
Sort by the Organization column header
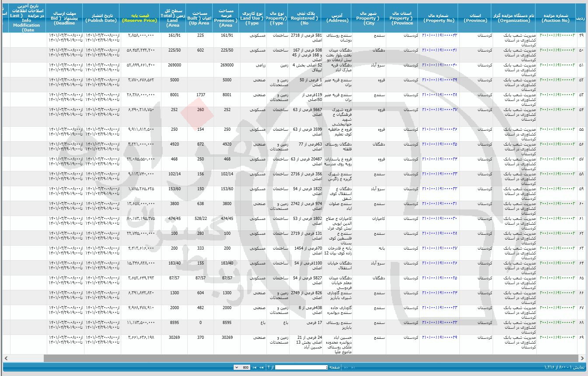pyautogui.click(x=514, y=17)
